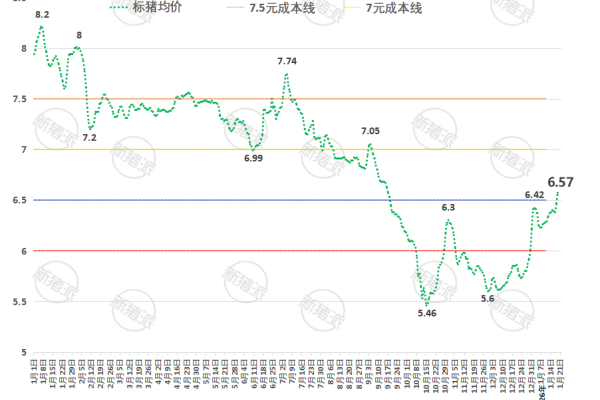Screen dimensions: 600x400
Task: Select the 5.6 data label
Action: [x=488, y=298]
